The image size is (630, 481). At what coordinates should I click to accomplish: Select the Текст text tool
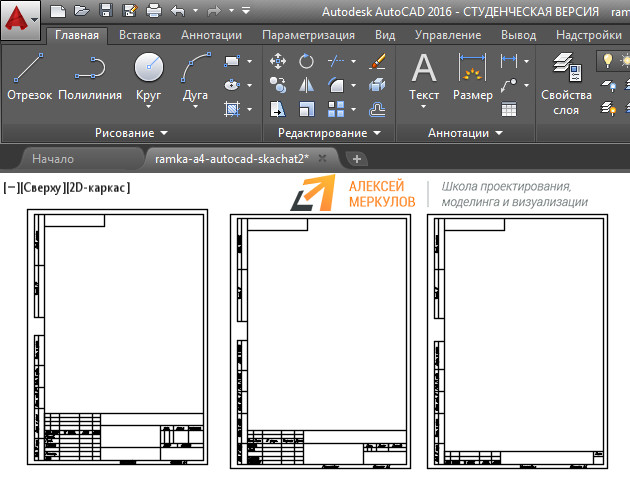(424, 77)
